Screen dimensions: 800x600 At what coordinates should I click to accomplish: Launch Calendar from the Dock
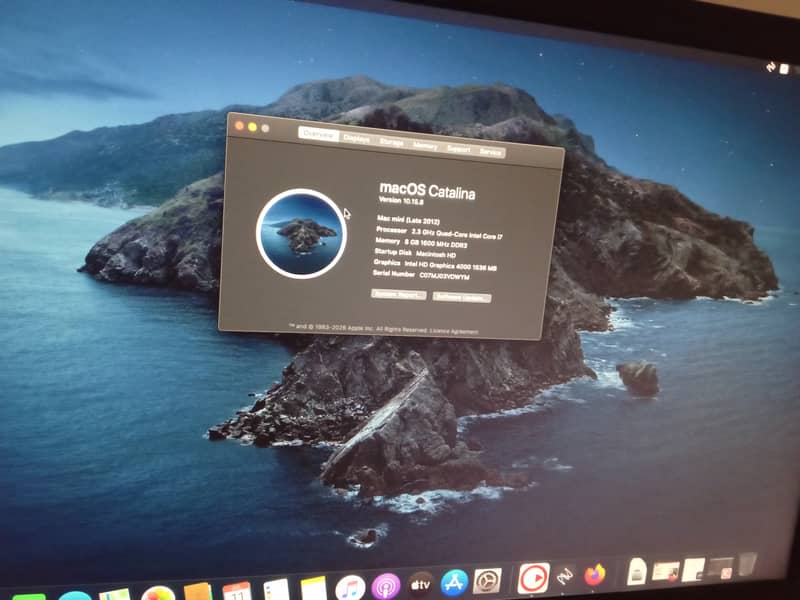pyautogui.click(x=237, y=591)
